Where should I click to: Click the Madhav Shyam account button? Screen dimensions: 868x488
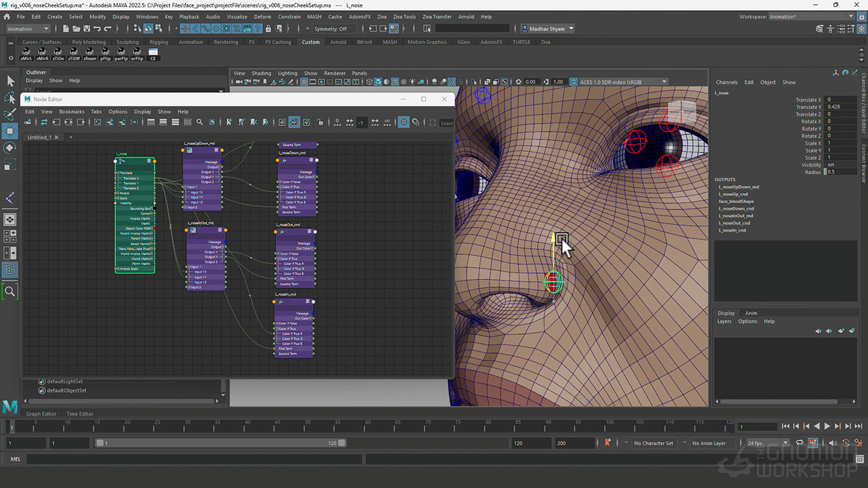click(x=547, y=28)
